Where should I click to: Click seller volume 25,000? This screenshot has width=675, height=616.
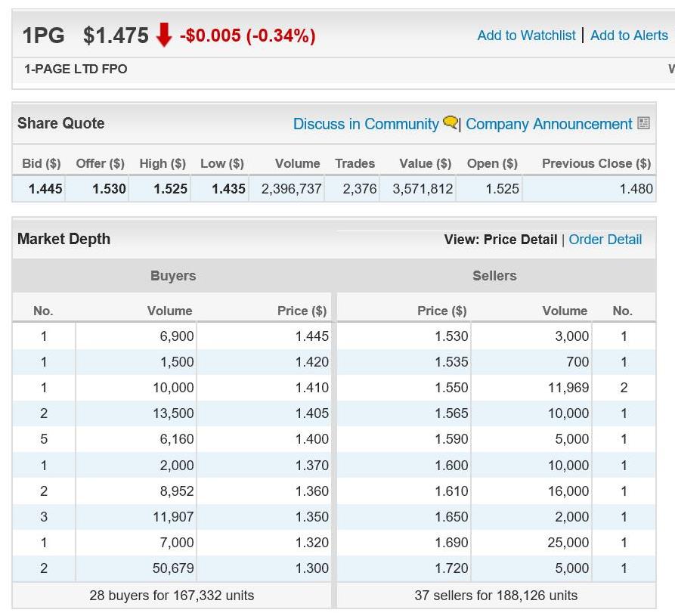tap(568, 543)
